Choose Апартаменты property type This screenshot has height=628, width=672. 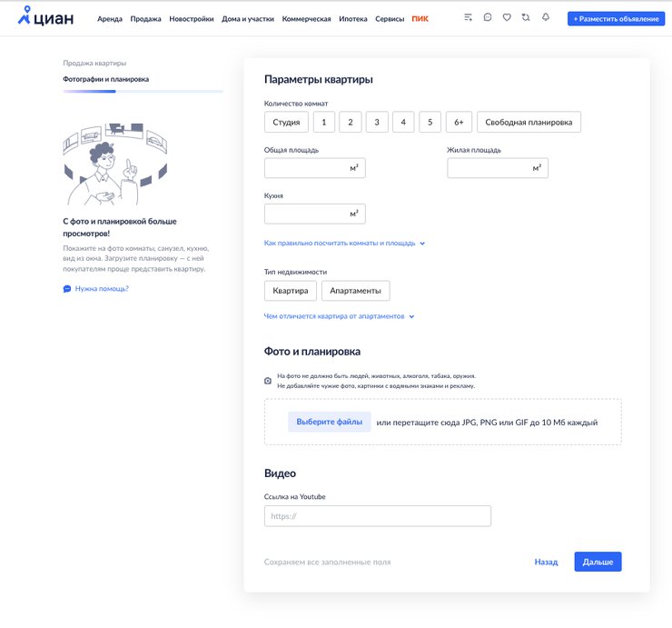coord(355,291)
